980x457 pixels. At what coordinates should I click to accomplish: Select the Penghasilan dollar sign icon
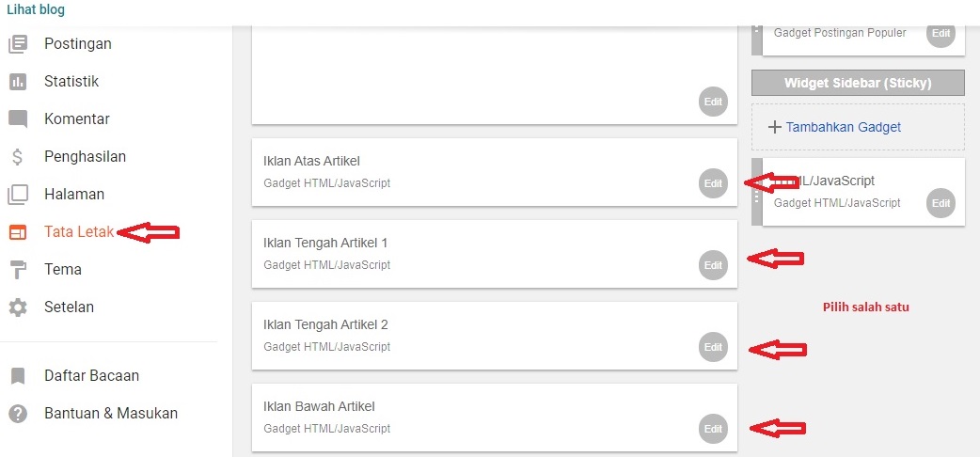(18, 157)
